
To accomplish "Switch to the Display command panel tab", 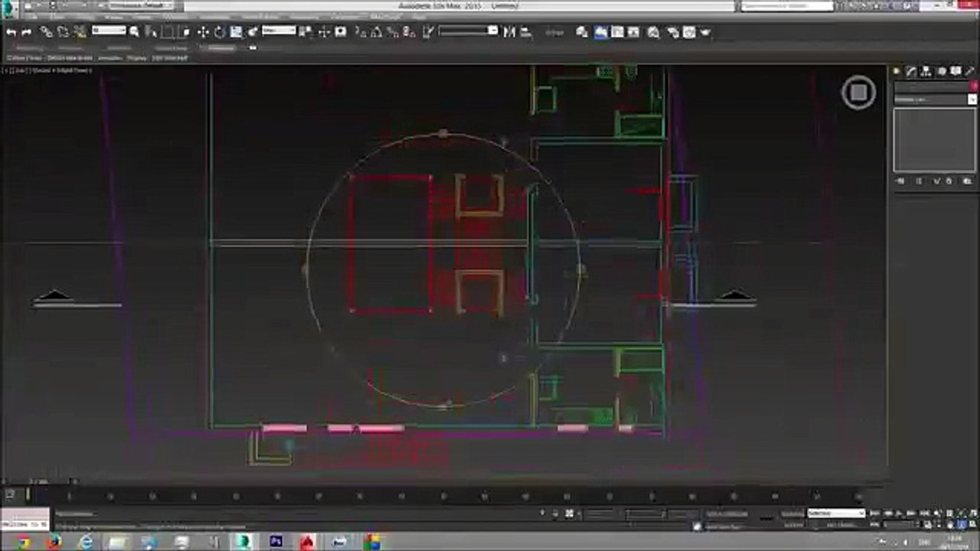I will 956,71.
